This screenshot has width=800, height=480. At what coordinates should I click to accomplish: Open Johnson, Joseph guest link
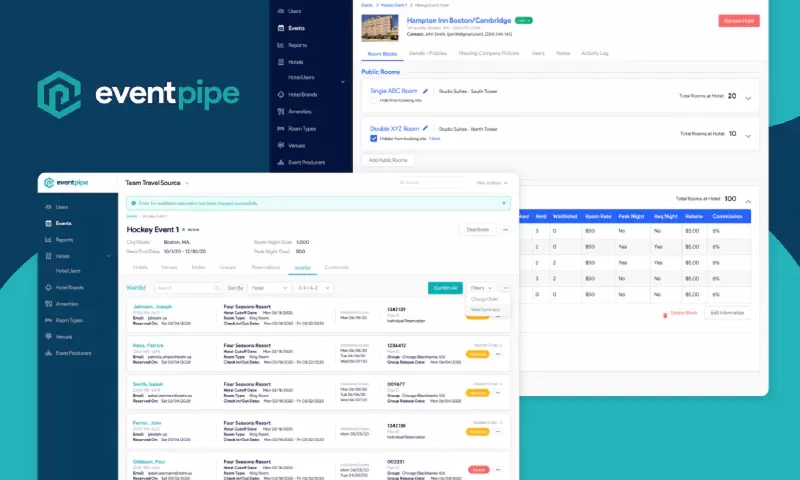[152, 307]
